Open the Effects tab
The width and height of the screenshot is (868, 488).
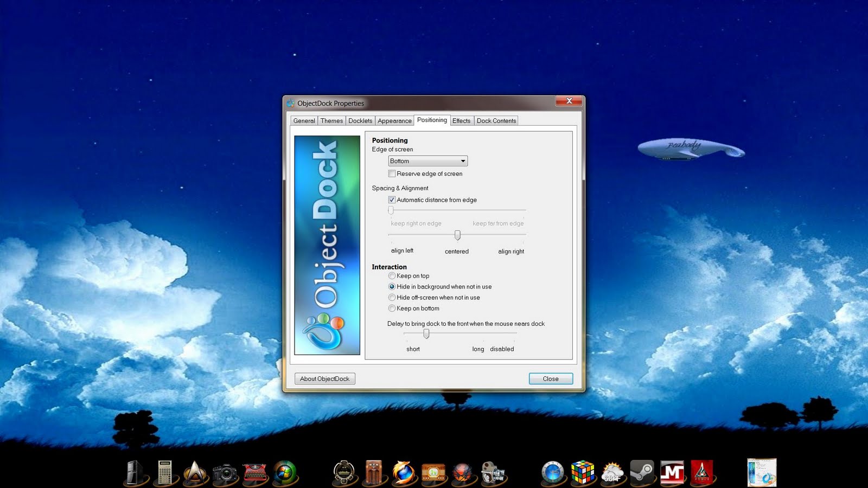[x=461, y=121]
